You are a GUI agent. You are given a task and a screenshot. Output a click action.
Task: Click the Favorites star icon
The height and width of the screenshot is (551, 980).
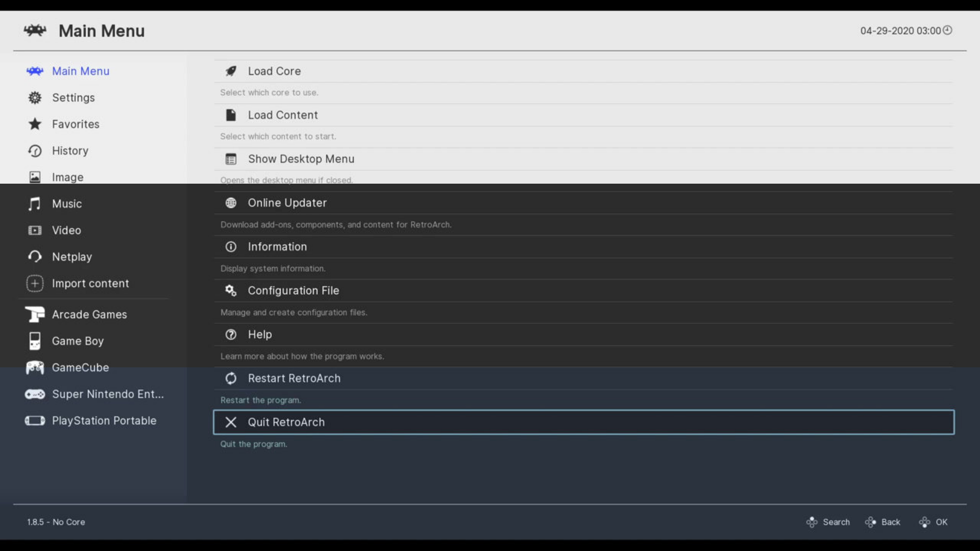tap(35, 124)
